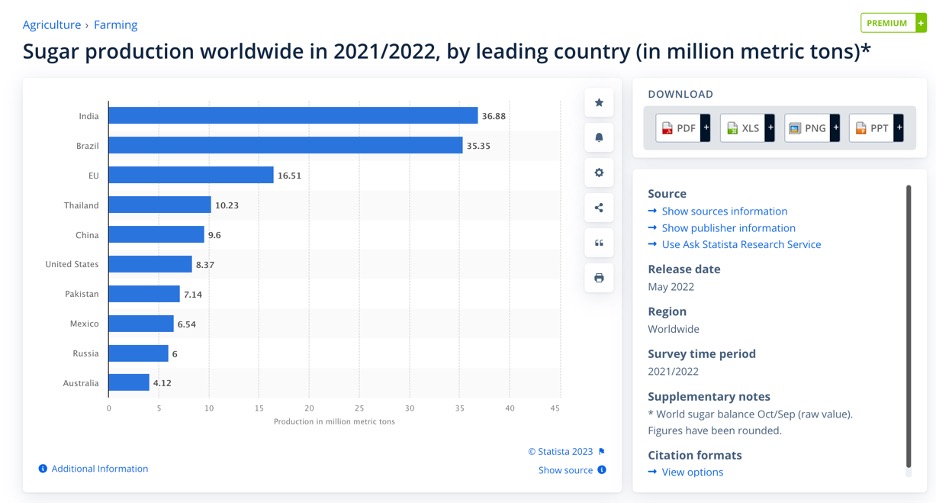The image size is (936, 504).
Task: Click Additional Information link
Action: coord(100,469)
